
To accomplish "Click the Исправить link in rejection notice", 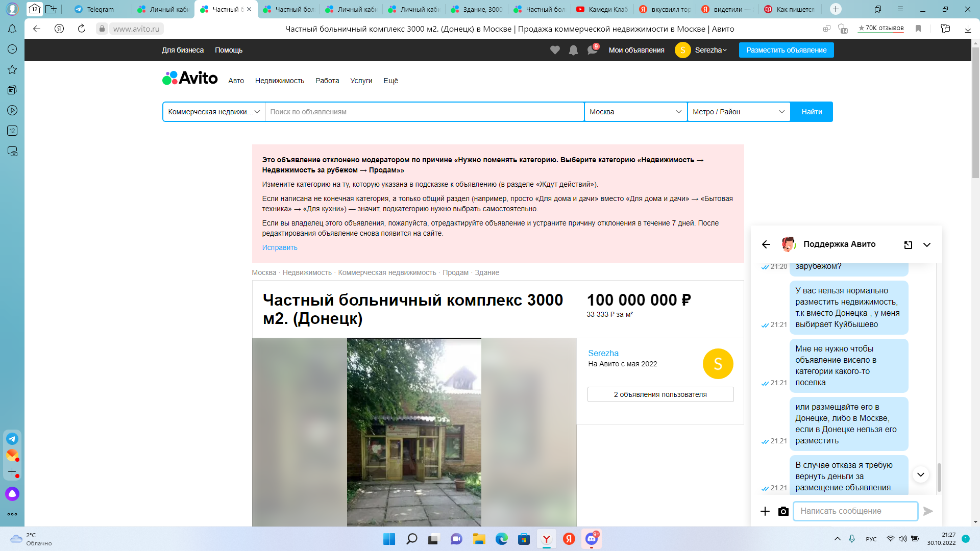I will pyautogui.click(x=280, y=247).
